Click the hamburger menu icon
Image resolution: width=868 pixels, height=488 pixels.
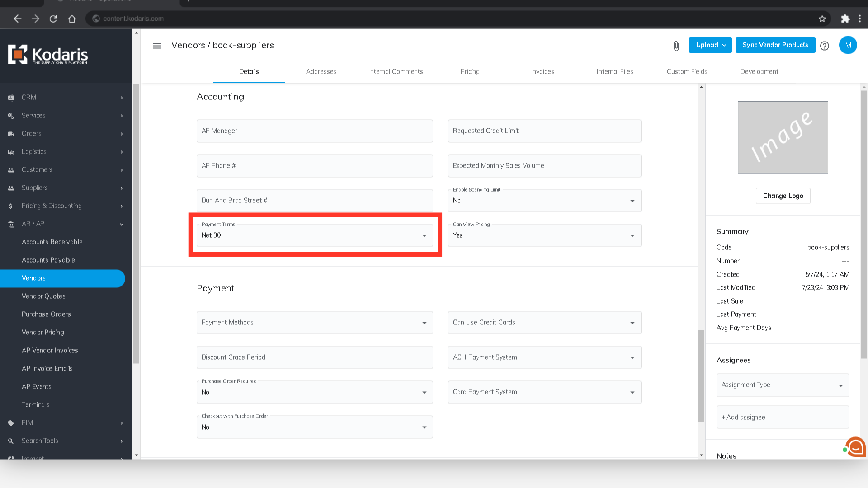pyautogui.click(x=157, y=46)
